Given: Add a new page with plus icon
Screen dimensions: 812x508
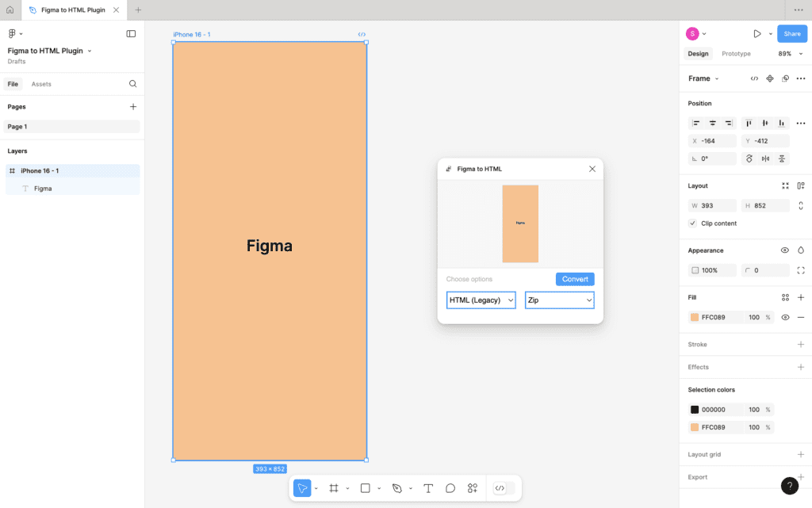Looking at the screenshot, I should [133, 106].
